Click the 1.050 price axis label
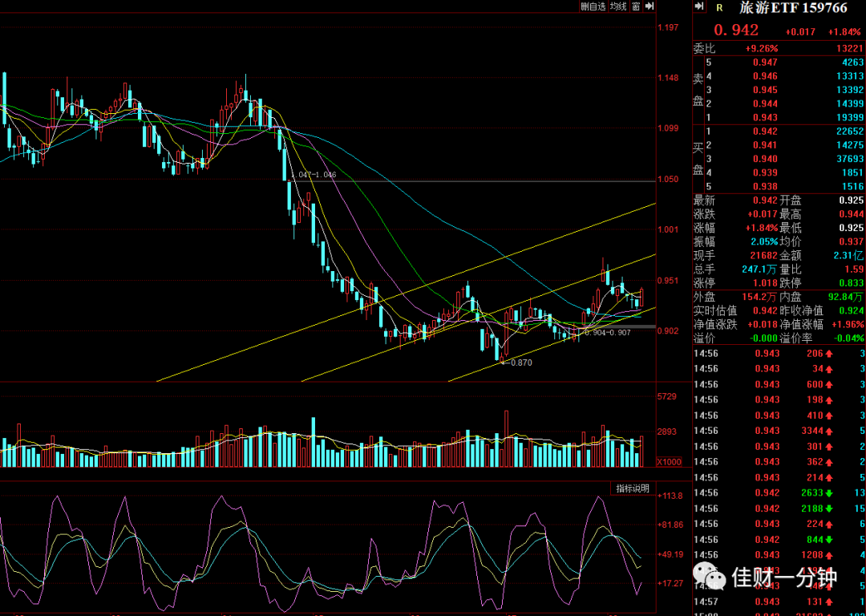 [668, 180]
